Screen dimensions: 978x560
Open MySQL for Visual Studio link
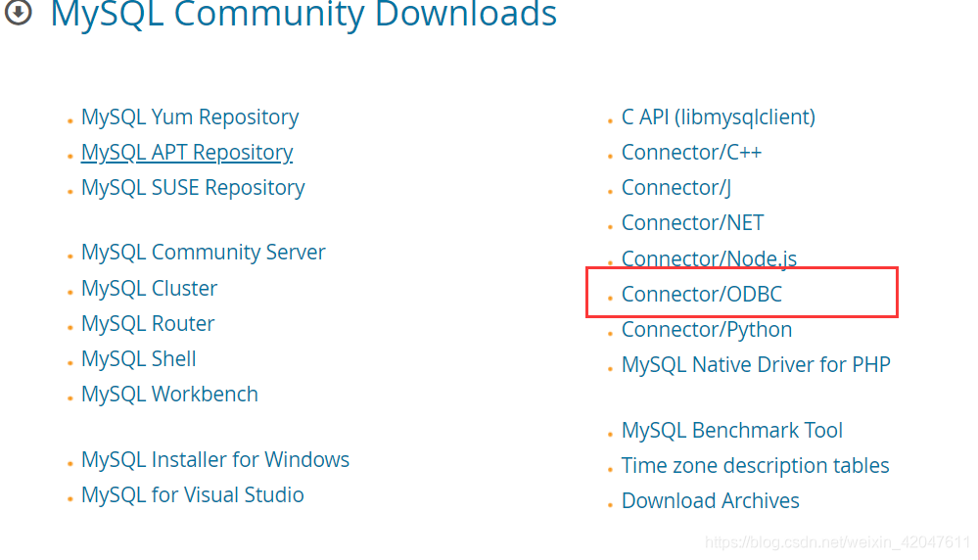[193, 495]
